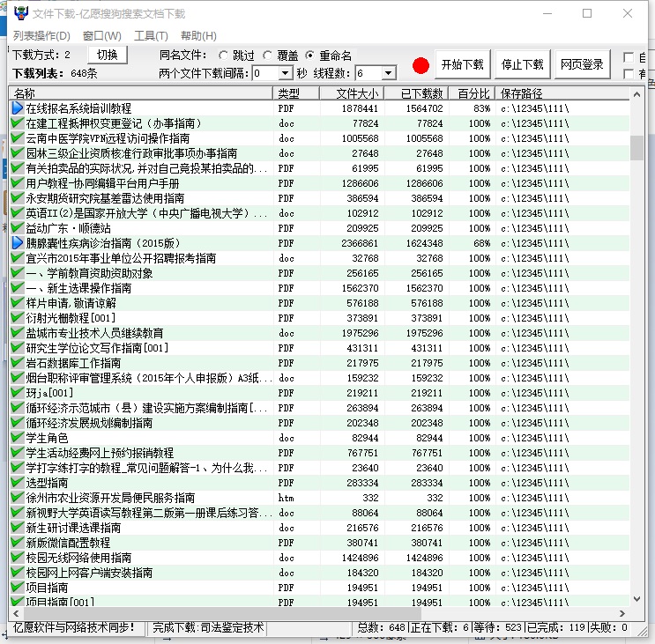Click green check icon of 衍射光栅教程[001]
The width and height of the screenshot is (655, 644).
point(18,318)
